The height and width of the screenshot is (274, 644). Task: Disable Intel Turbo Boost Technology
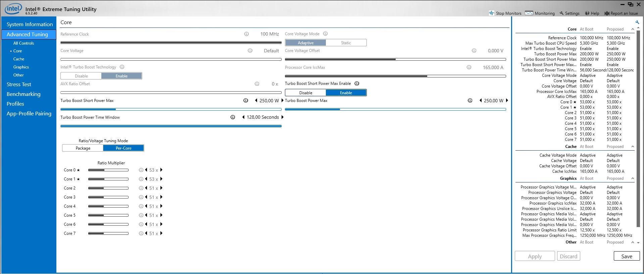81,76
